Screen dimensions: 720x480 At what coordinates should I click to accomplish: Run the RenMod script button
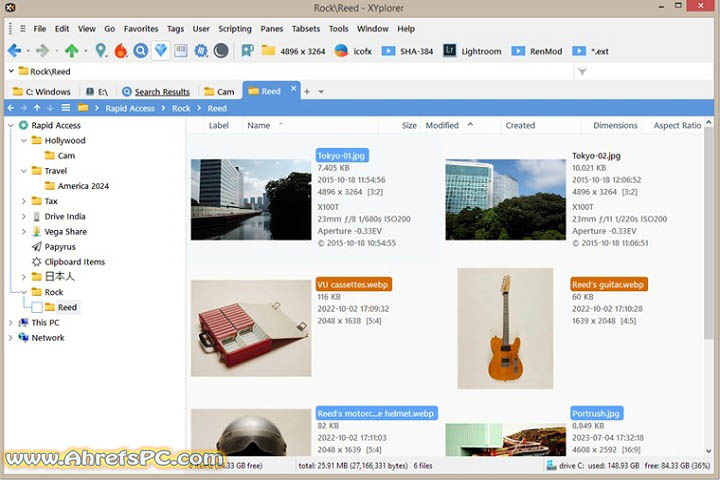point(537,51)
